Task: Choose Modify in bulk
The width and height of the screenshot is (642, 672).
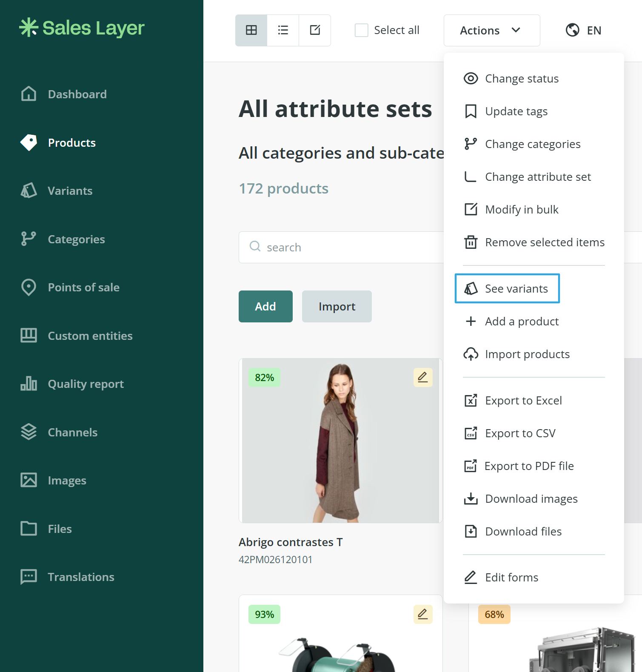Action: (x=511, y=209)
